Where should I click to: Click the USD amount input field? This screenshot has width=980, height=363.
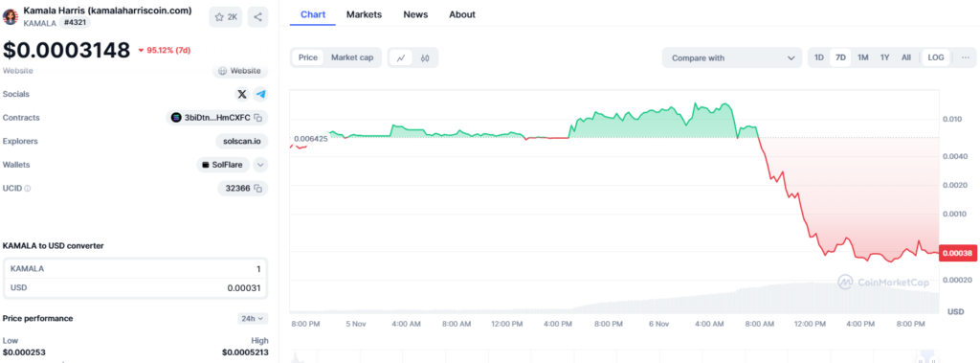point(136,288)
